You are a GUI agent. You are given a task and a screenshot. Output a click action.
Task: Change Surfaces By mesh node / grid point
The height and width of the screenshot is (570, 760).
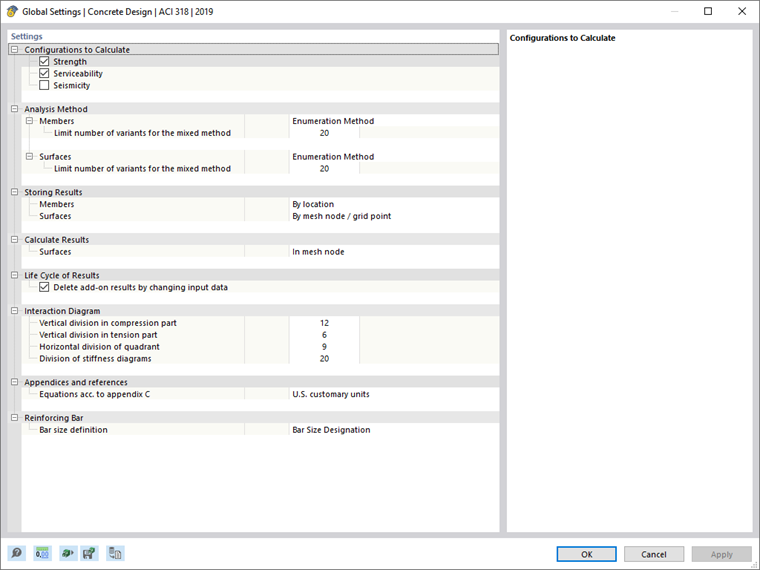(394, 216)
